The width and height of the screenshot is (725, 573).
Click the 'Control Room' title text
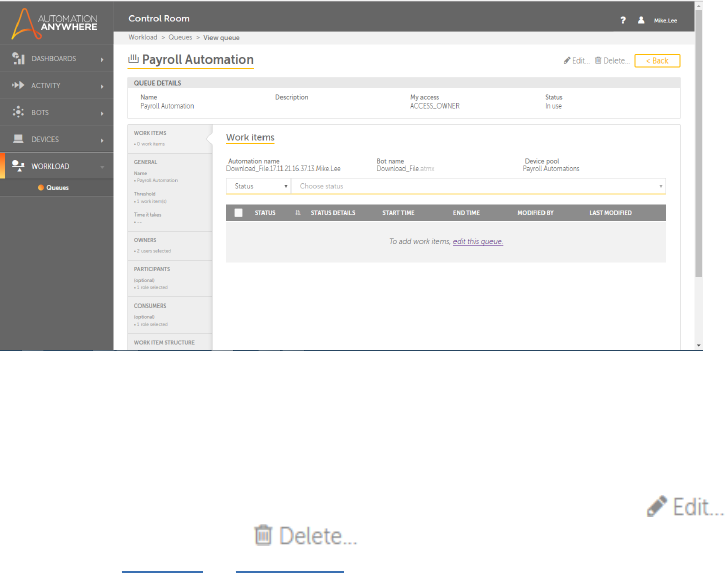[x=159, y=18]
